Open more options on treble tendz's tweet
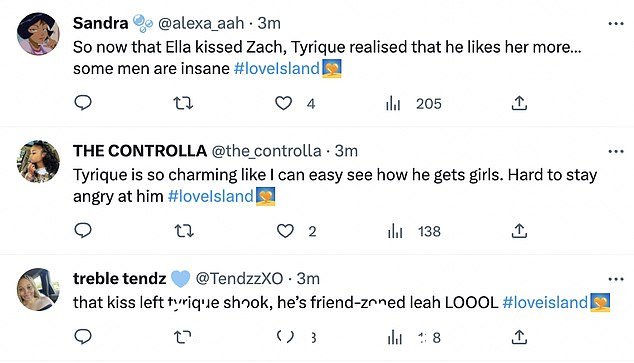This screenshot has width=634, height=363. click(616, 279)
